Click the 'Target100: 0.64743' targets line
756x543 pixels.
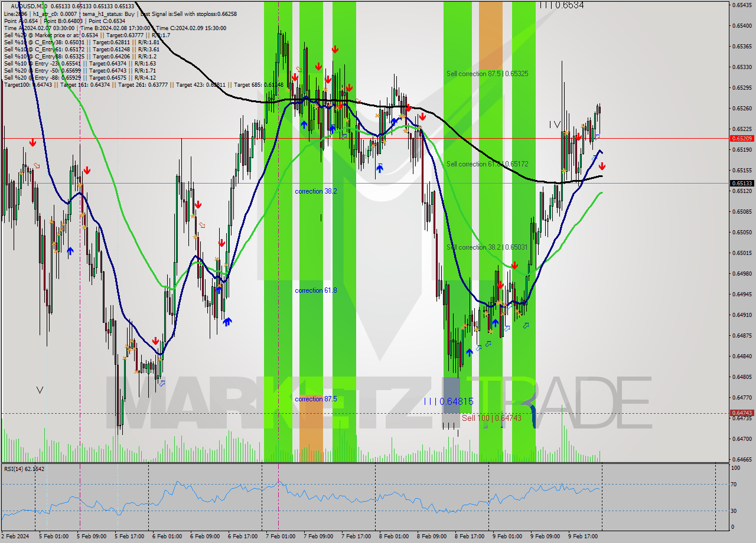coord(144,85)
